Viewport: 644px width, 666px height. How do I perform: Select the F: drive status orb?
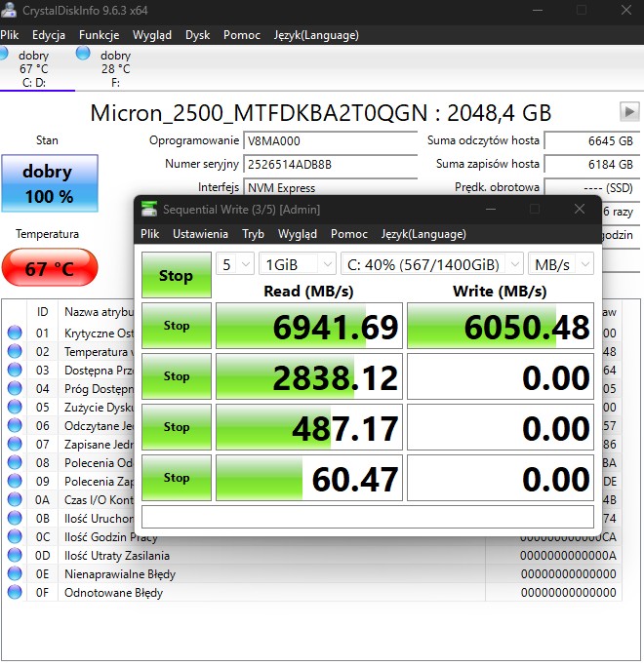[83, 53]
